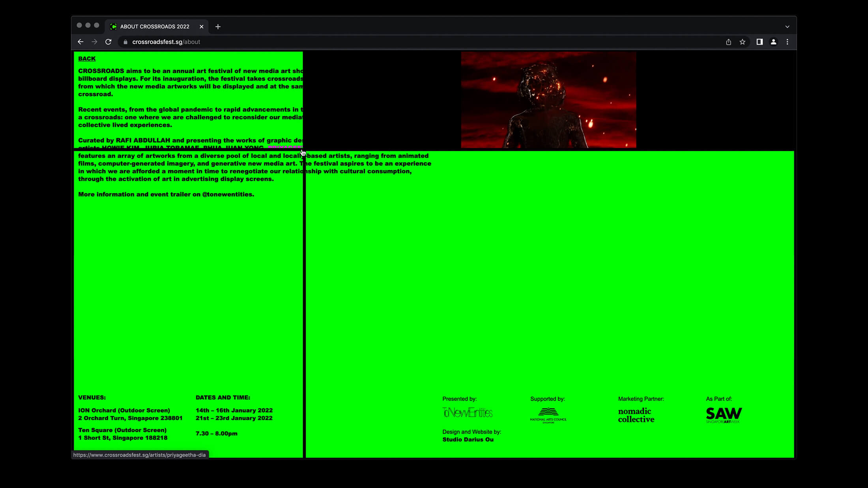Click the To New Entities logo
The height and width of the screenshot is (488, 868).
(x=468, y=413)
